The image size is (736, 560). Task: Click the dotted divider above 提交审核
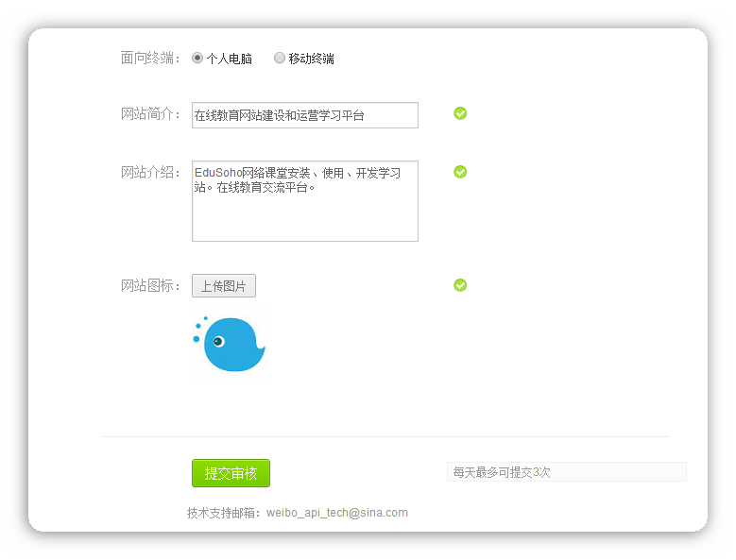[385, 437]
